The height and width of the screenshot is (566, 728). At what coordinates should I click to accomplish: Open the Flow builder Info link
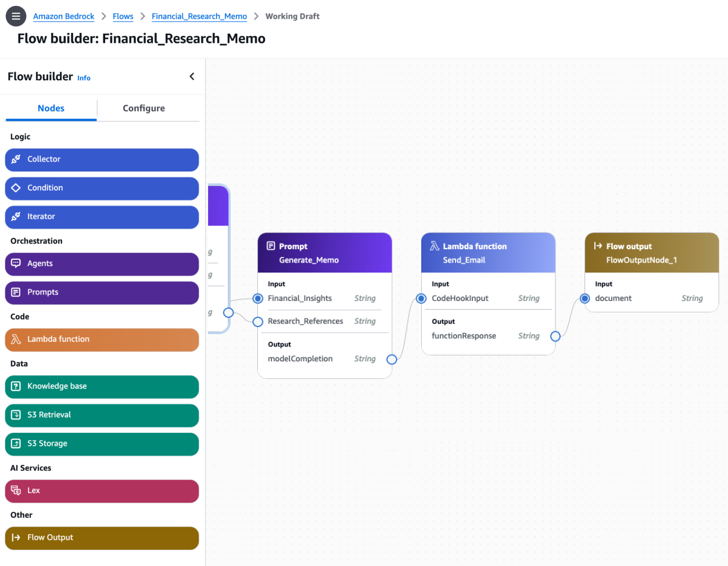pos(84,78)
